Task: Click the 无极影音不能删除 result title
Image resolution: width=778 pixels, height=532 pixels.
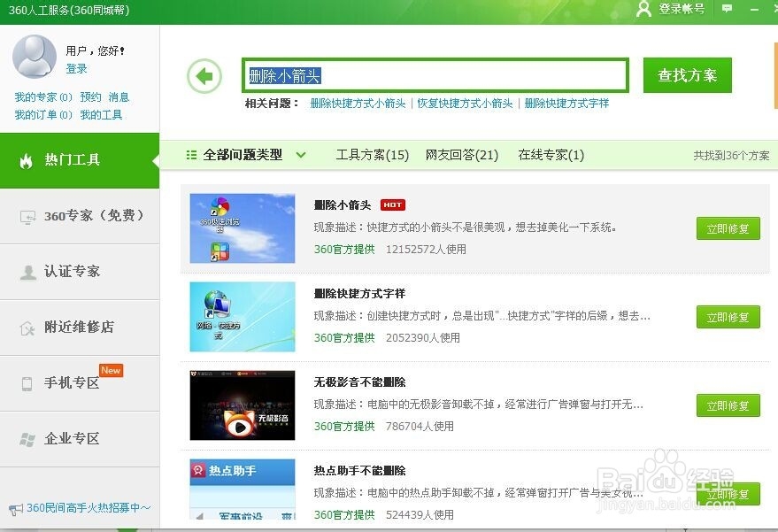Action: [359, 382]
